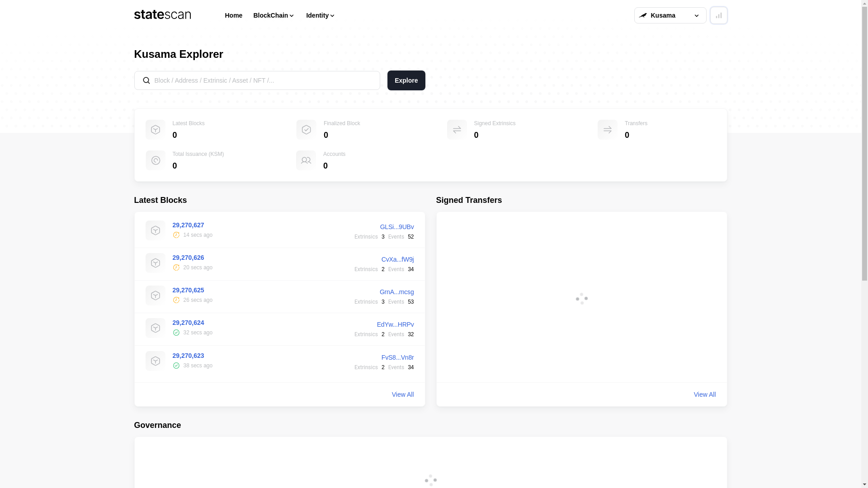Click the pending status icon of block 29,270,625
Viewport: 868px width, 488px height.
(176, 300)
